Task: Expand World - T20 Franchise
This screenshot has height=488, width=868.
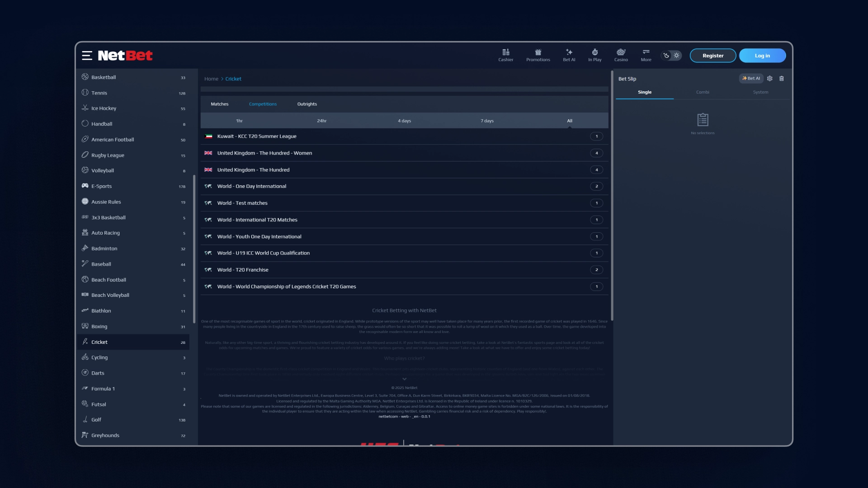Action: [404, 270]
